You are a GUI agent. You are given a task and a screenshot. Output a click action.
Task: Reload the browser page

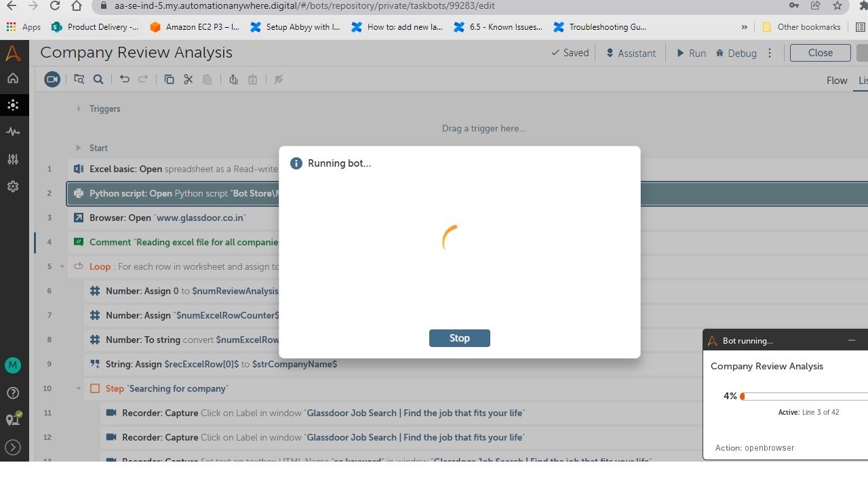(55, 6)
